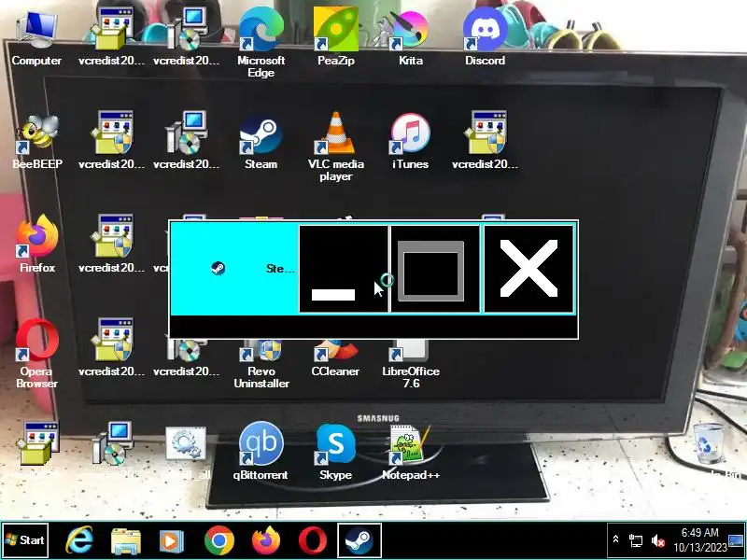Select the vcredist installer right of iTunes

485,141
